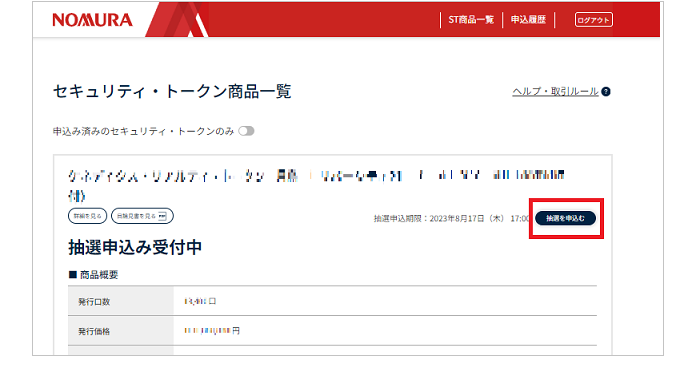Click the NOMURA logo
The image size is (690, 375).
92,20
